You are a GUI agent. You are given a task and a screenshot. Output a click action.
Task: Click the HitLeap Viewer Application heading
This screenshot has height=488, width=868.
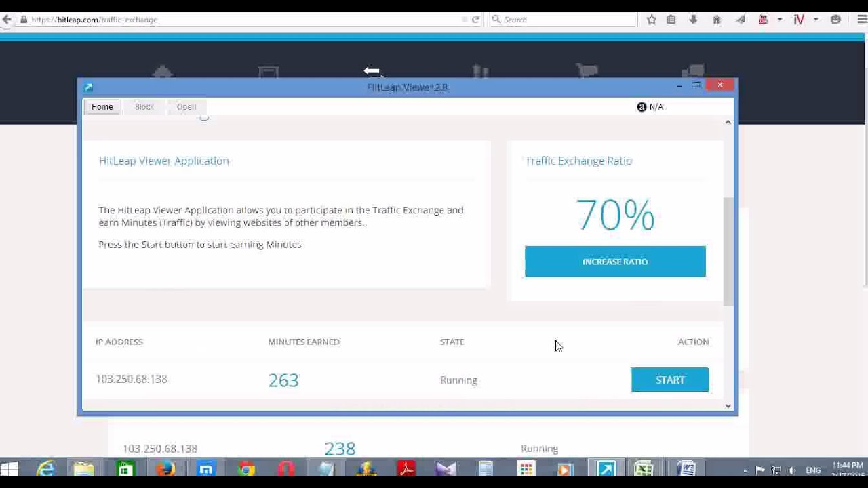pos(164,161)
